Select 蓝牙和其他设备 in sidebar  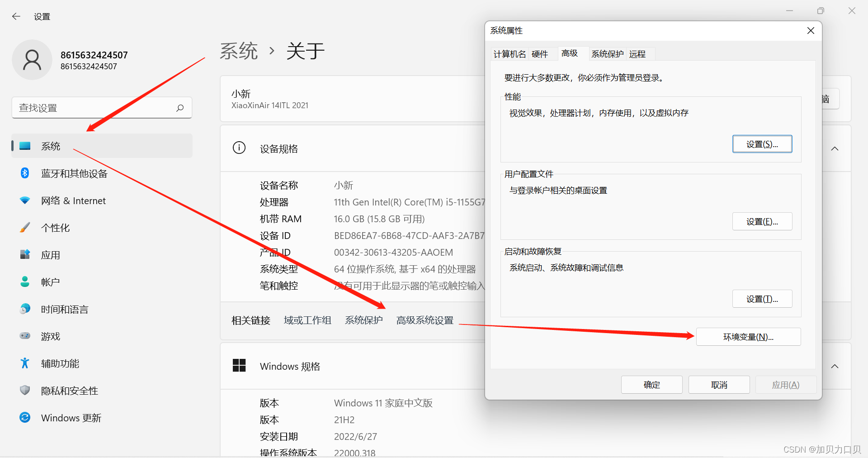coord(102,173)
